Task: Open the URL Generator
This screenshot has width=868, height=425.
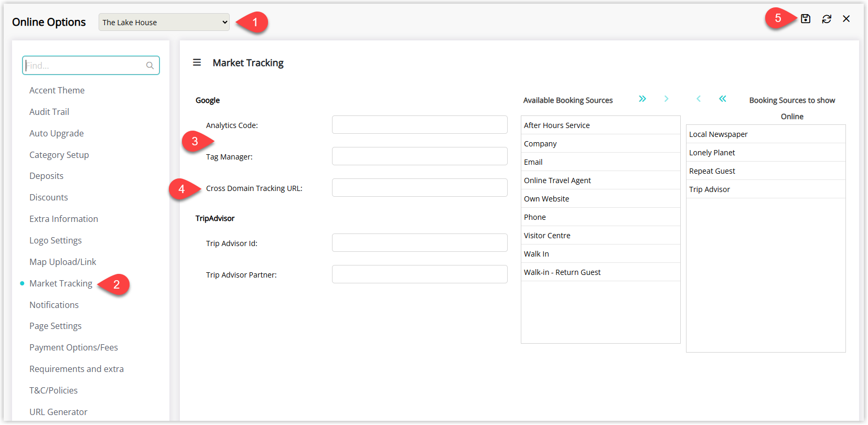Action: coord(58,412)
